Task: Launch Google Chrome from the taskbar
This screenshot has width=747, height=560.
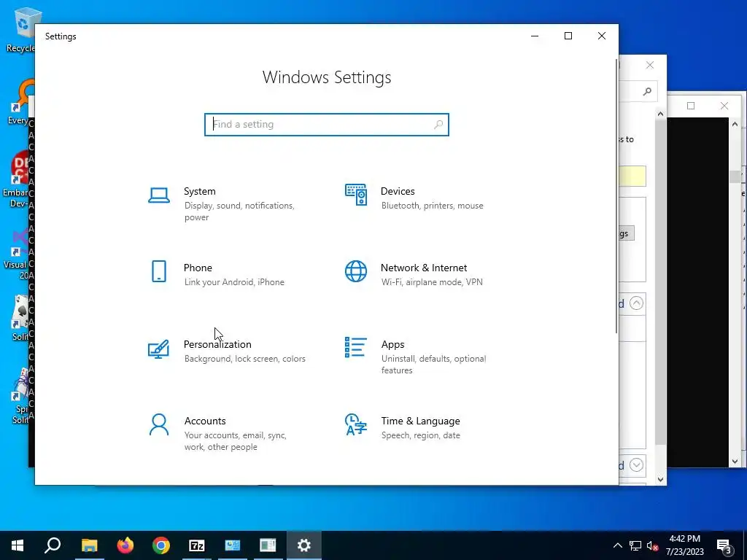Action: (161, 545)
